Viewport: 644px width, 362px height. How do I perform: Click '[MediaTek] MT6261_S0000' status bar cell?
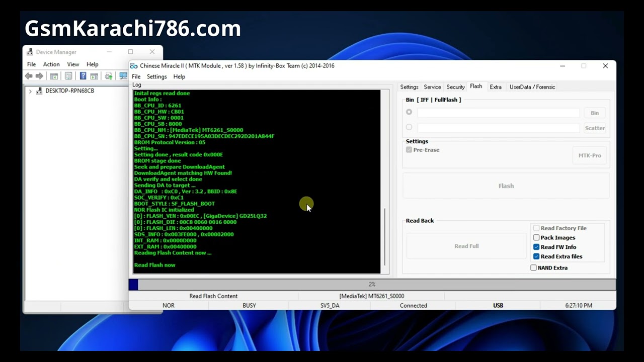[372, 296]
